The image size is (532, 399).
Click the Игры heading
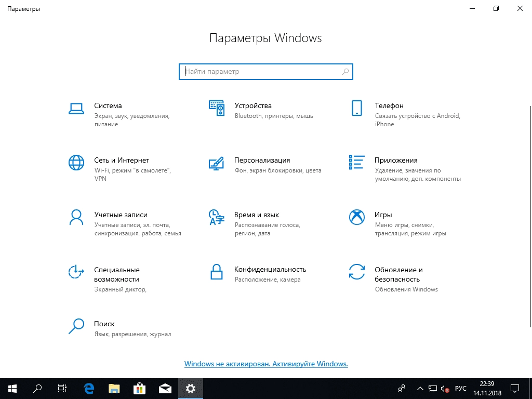(383, 215)
